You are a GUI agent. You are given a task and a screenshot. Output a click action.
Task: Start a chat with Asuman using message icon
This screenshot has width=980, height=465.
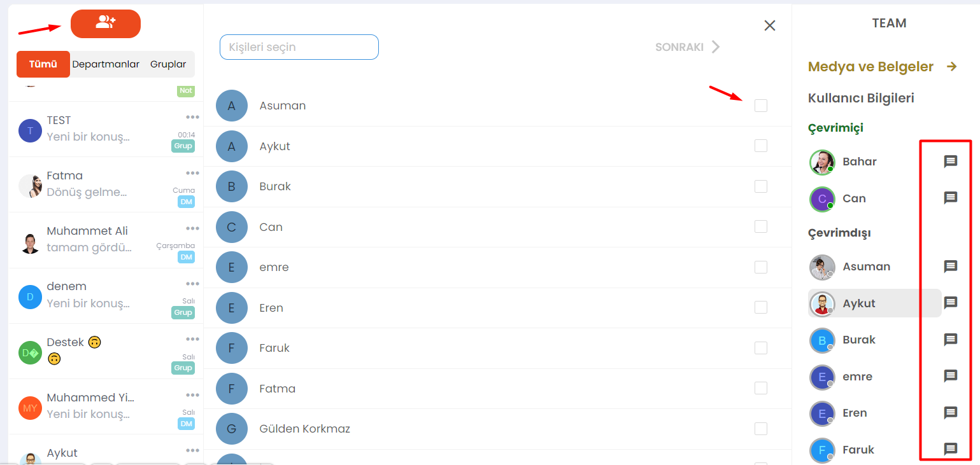tap(950, 267)
